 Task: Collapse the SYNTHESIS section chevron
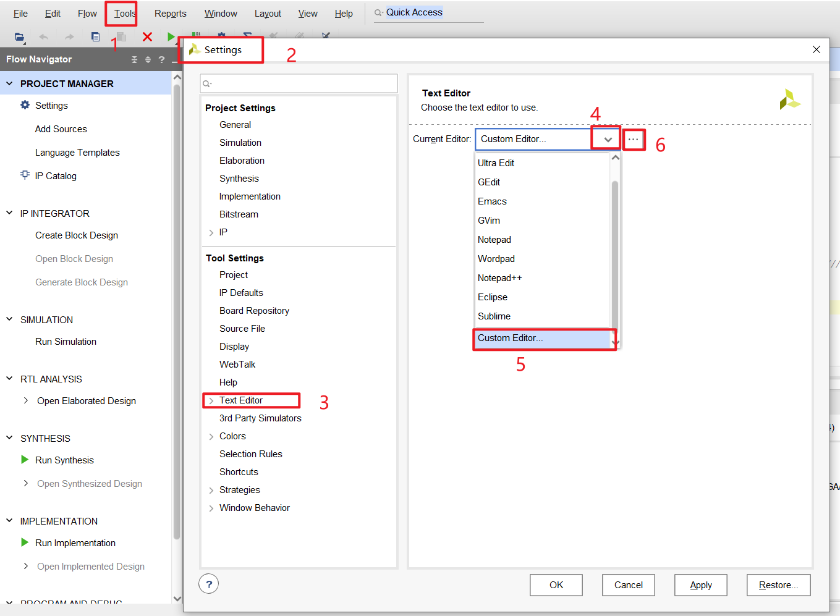pos(9,438)
